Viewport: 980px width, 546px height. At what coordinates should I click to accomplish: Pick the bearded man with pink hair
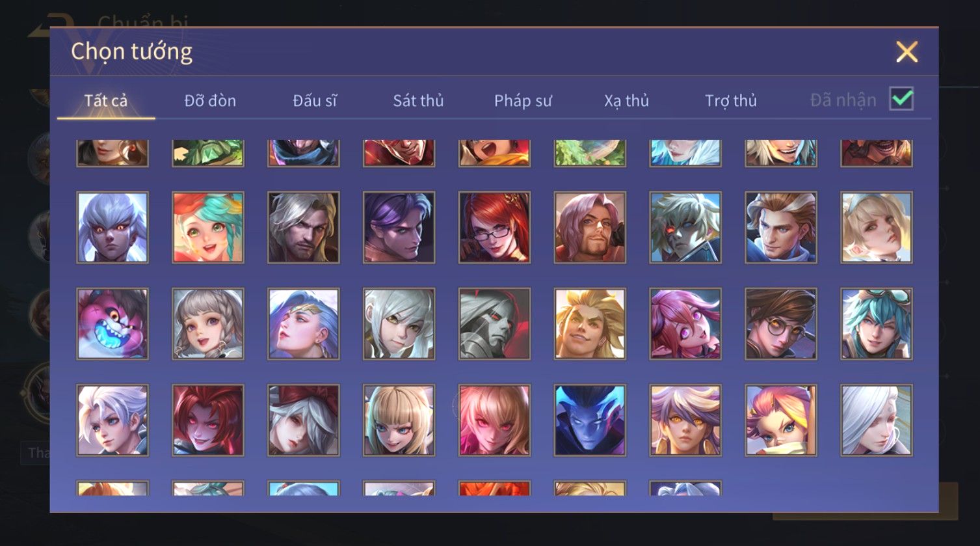pyautogui.click(x=590, y=228)
